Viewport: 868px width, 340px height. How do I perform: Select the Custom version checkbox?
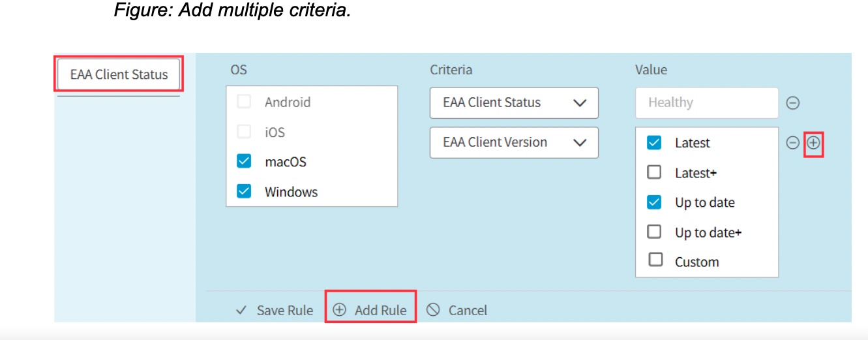[x=654, y=261]
